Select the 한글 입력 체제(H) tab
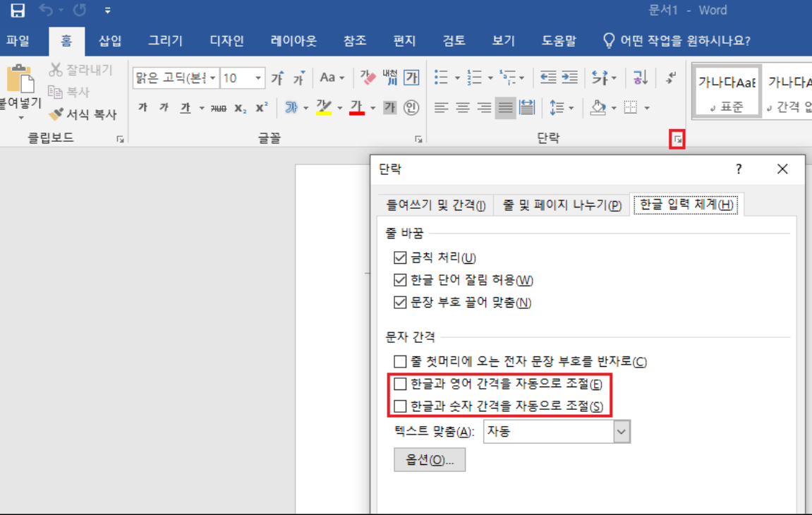This screenshot has height=515, width=812. pos(686,204)
